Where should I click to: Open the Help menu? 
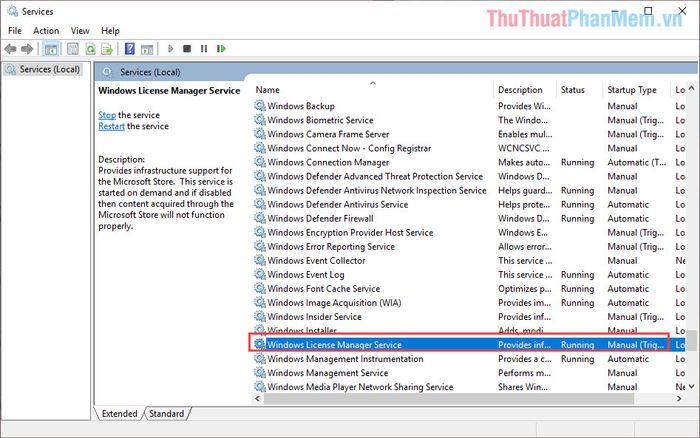(x=110, y=31)
